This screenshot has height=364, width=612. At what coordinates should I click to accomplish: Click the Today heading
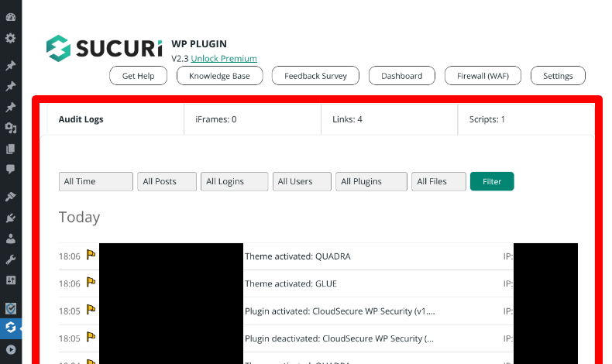(x=79, y=217)
